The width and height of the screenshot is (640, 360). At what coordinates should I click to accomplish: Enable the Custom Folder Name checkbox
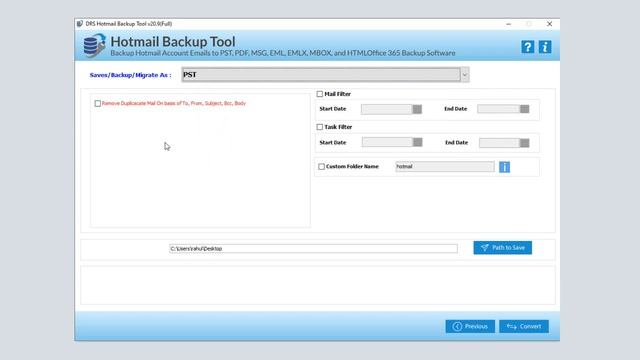click(x=322, y=167)
